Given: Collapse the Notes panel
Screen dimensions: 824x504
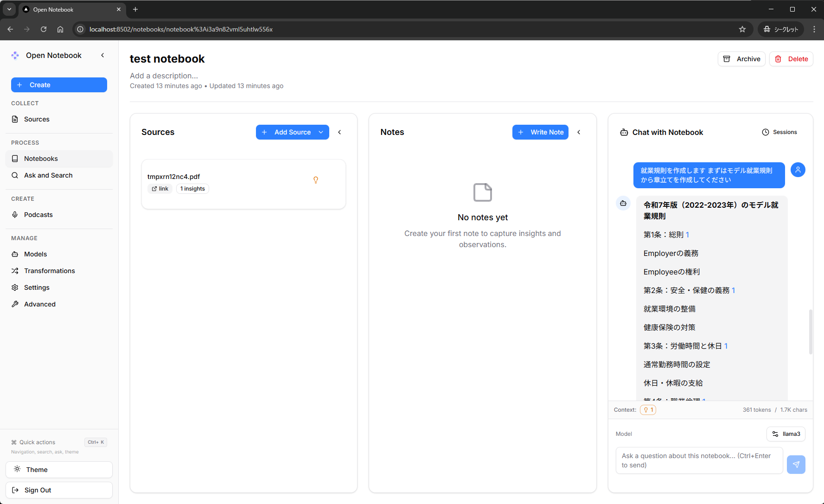Looking at the screenshot, I should [579, 132].
